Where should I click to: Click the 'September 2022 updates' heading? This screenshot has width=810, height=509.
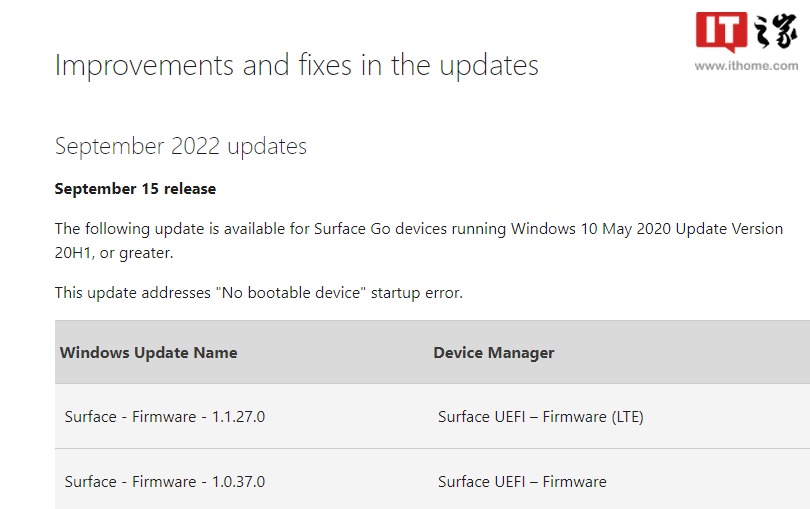pyautogui.click(x=180, y=146)
